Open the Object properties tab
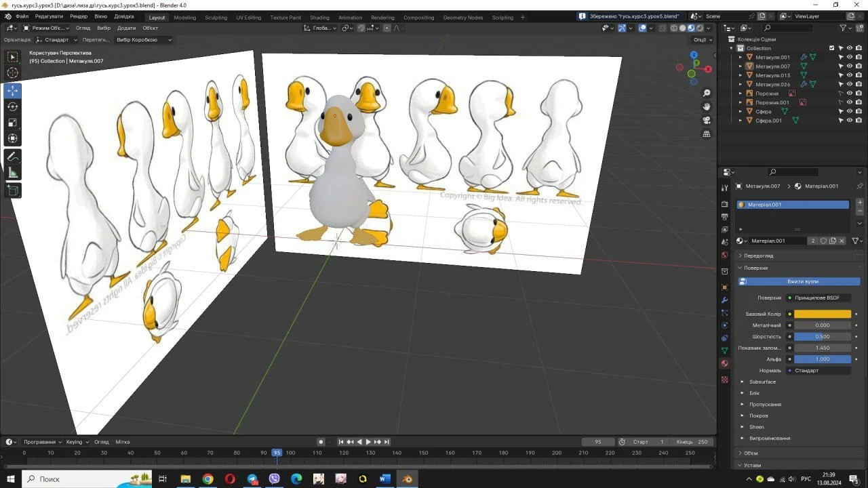 coord(725,287)
